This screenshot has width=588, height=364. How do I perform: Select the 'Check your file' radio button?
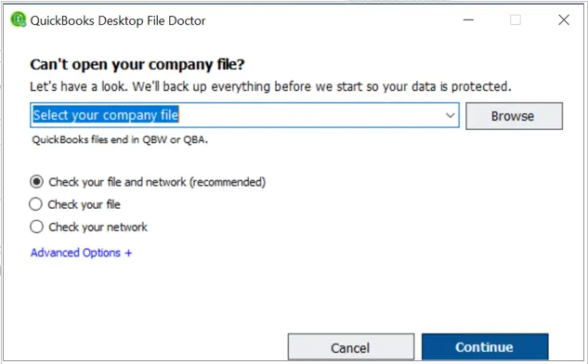[x=35, y=204]
